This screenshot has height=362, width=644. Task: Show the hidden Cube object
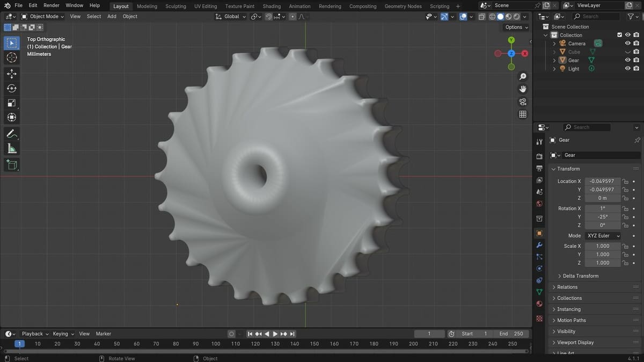click(x=627, y=52)
